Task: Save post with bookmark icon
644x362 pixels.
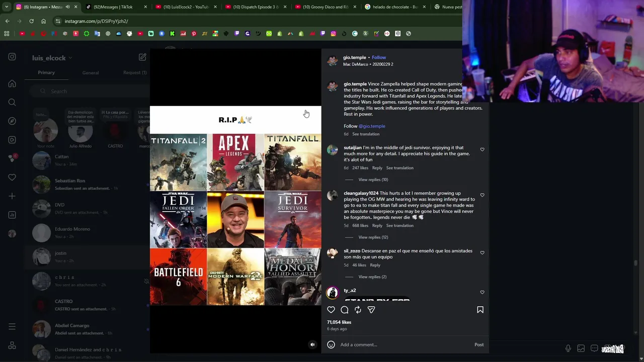Action: (480, 310)
